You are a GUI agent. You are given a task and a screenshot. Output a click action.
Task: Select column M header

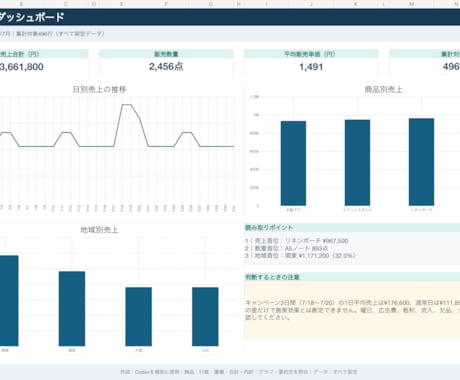coord(412,4)
